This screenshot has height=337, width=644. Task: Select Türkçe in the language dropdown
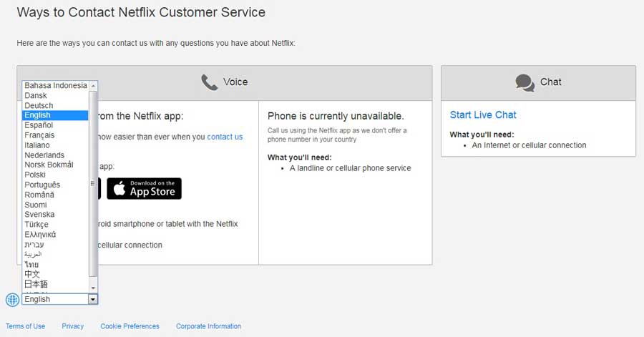pyautogui.click(x=38, y=224)
